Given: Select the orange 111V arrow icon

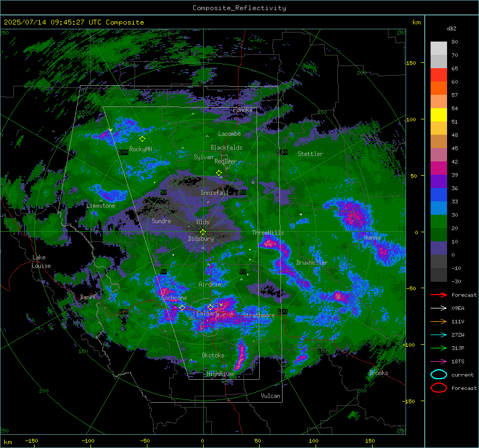Looking at the screenshot, I should [439, 321].
